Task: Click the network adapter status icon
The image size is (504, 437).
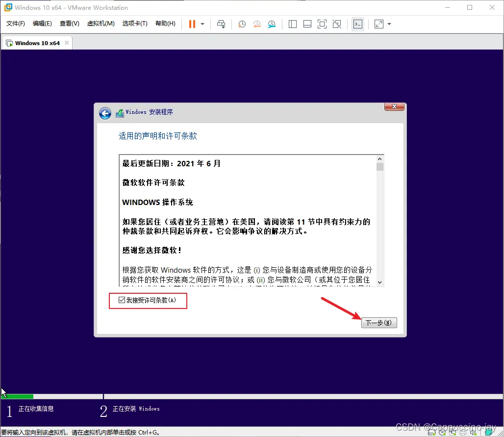Action: [x=453, y=433]
